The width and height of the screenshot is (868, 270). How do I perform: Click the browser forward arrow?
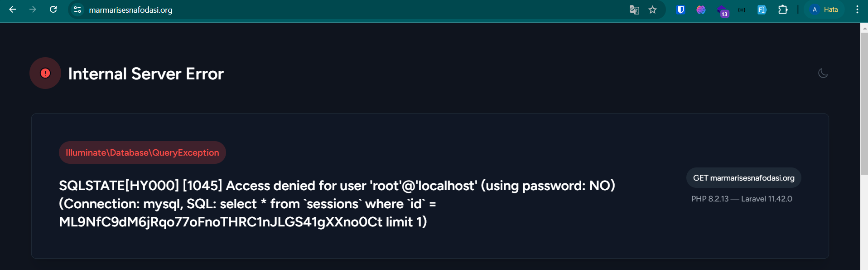pos(33,10)
